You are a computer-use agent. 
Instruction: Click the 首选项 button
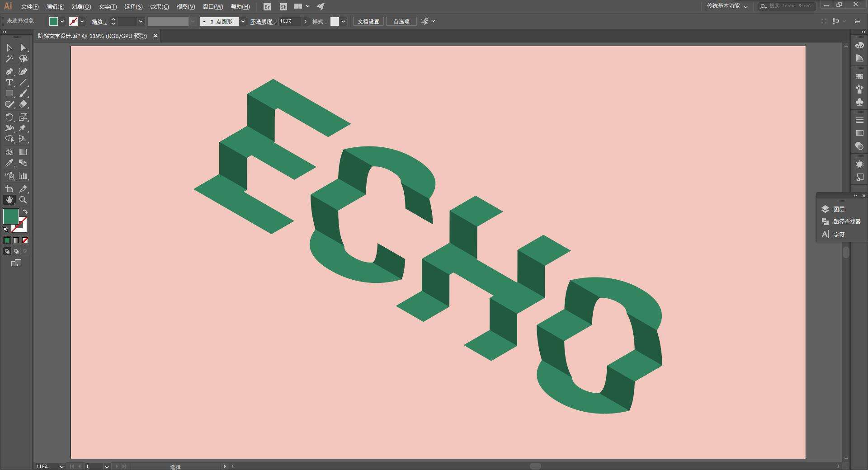click(401, 21)
